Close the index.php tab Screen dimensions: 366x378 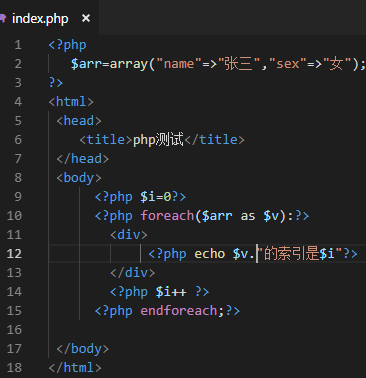pyautogui.click(x=86, y=18)
